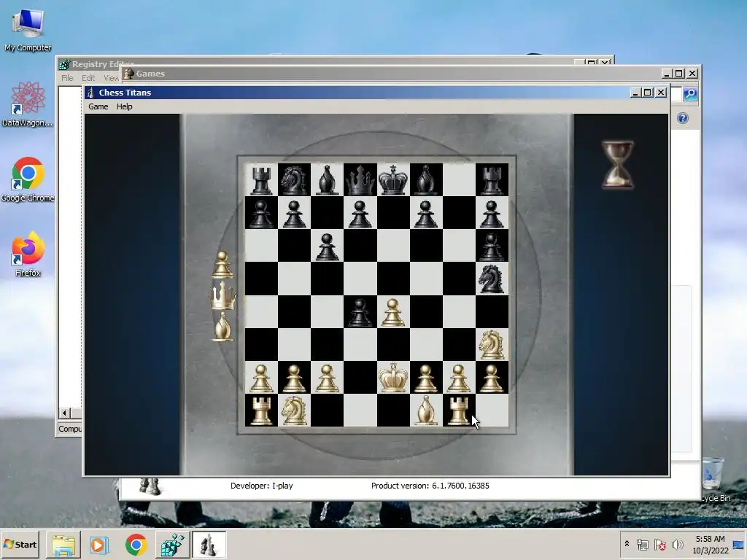Click the empty g8 square
747x560 pixels.
(x=459, y=179)
